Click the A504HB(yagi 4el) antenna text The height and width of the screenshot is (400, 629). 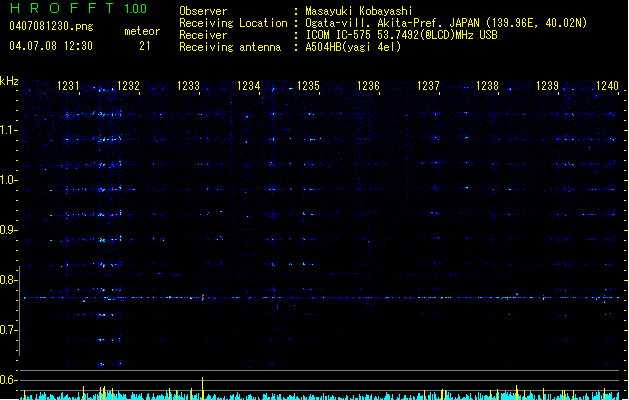(x=353, y=47)
